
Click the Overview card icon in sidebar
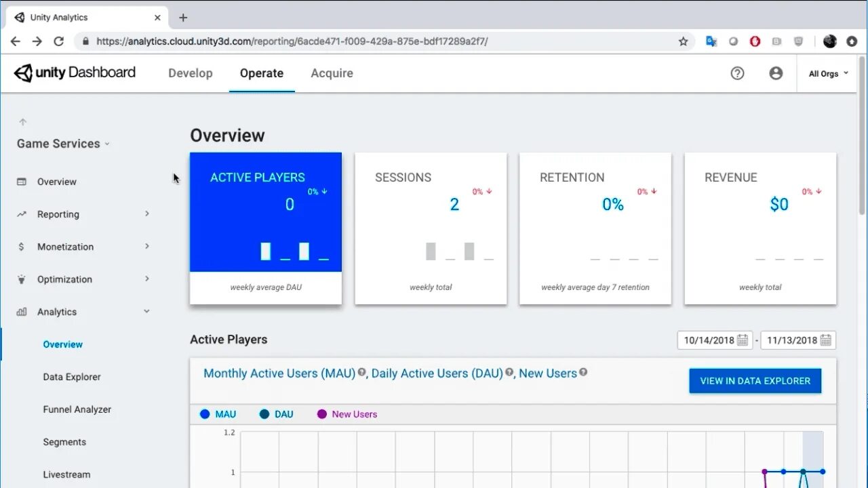22,182
